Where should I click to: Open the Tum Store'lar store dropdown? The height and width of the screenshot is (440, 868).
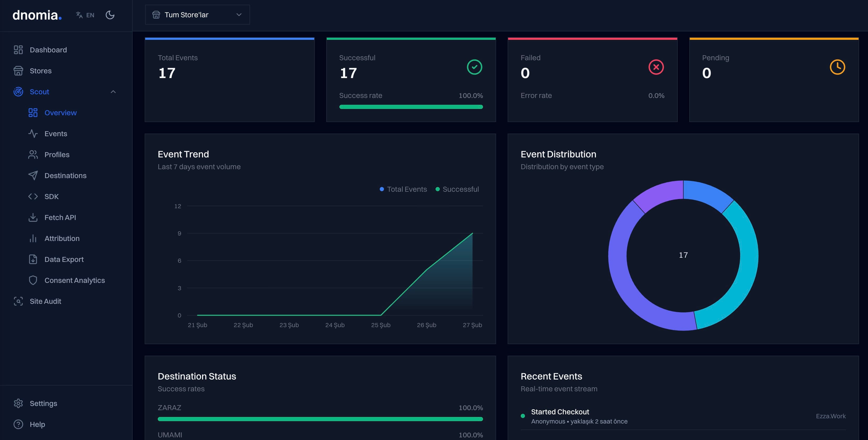(x=197, y=15)
